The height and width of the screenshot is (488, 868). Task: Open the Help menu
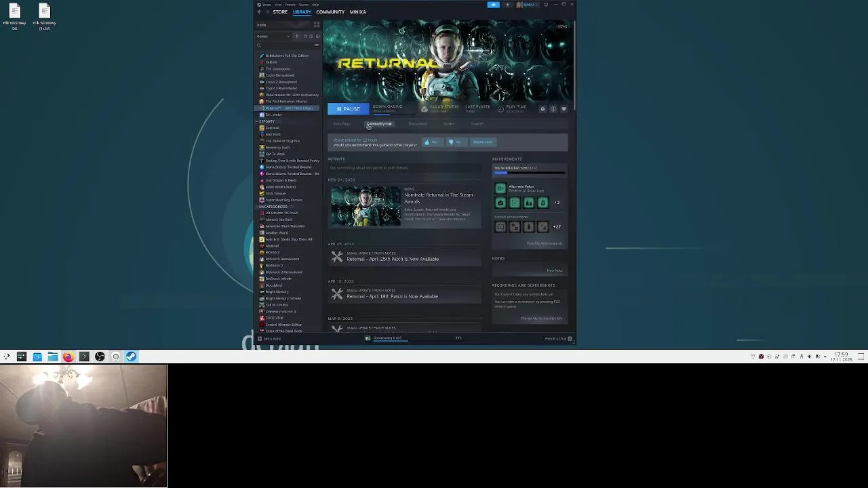tap(315, 5)
